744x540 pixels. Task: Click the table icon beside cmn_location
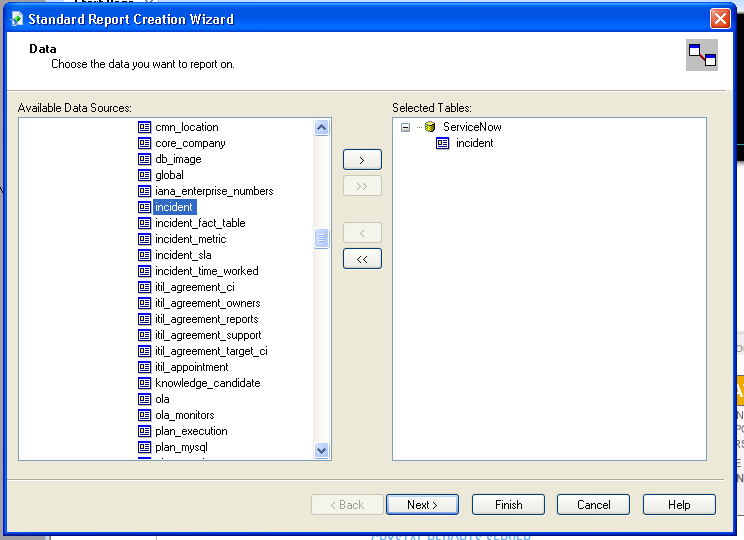click(144, 127)
